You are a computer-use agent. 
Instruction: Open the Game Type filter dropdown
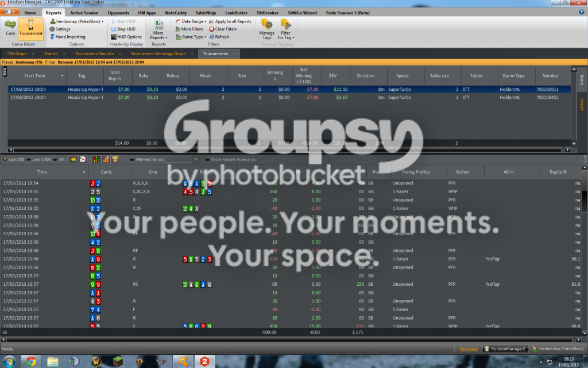point(191,37)
